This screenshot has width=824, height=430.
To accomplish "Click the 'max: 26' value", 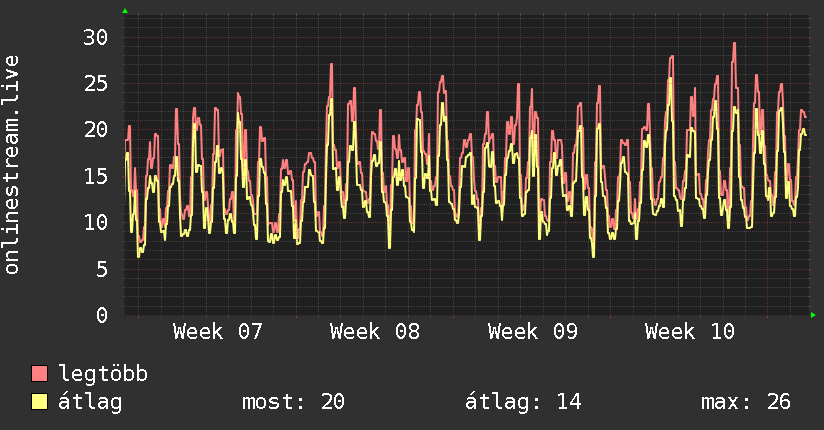I will 746,402.
